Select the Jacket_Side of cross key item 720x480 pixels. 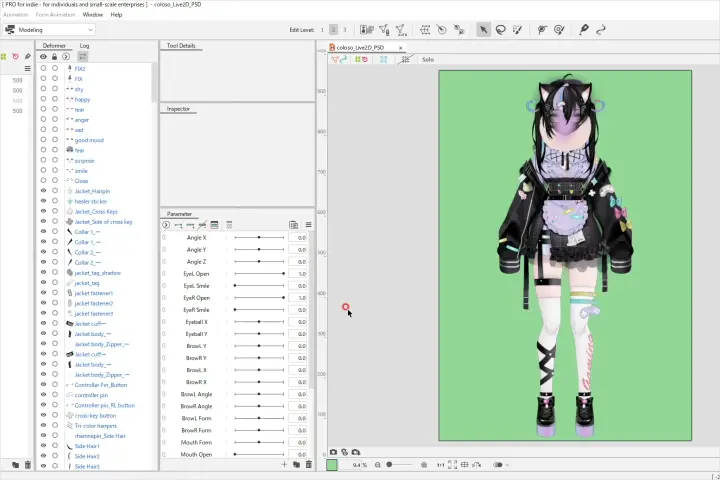[103, 221]
